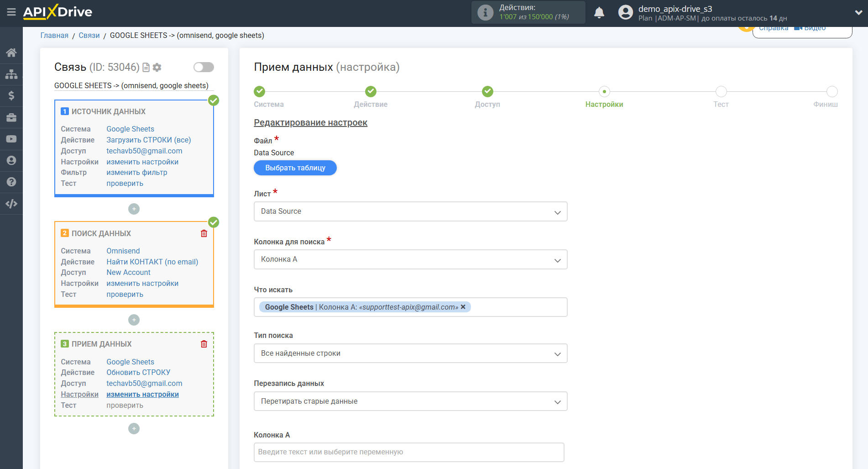This screenshot has height=469, width=868.
Task: Open the billing dollar icon in sidebar
Action: pos(11,95)
